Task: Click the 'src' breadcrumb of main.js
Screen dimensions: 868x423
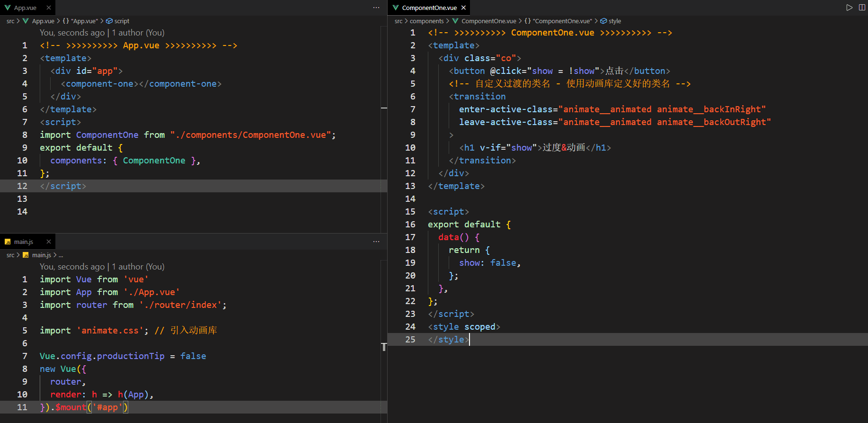Action: coord(10,255)
